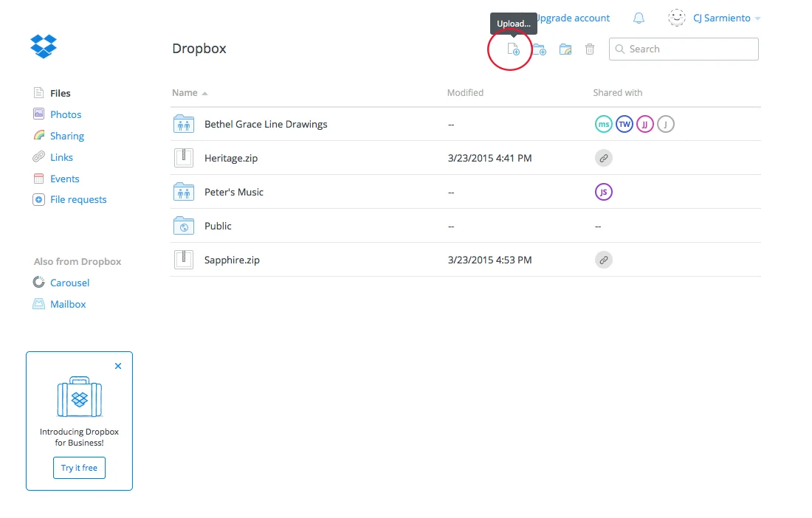Click the Sapphire.zip archive icon
Viewport: 812px width, 518px height.
click(x=183, y=259)
